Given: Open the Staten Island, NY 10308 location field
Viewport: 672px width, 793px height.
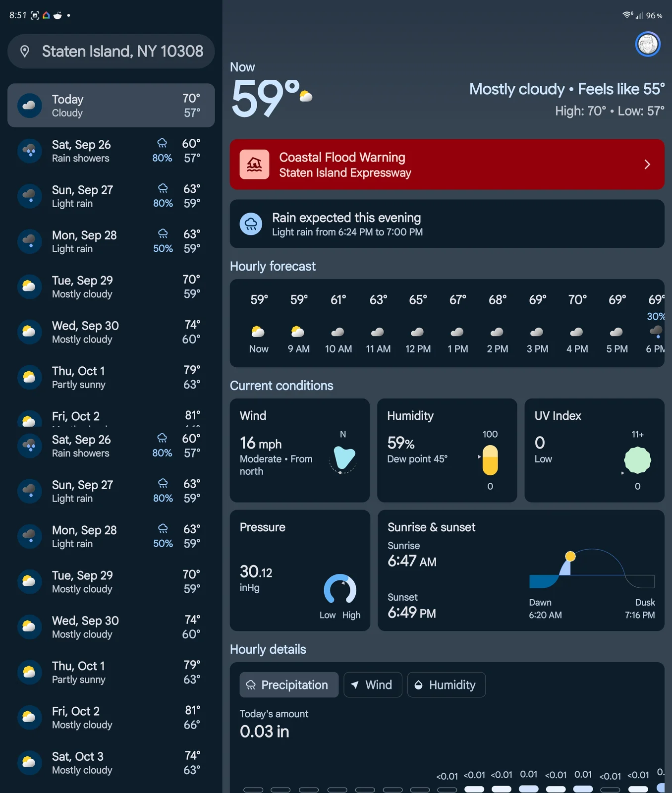Looking at the screenshot, I should (111, 51).
